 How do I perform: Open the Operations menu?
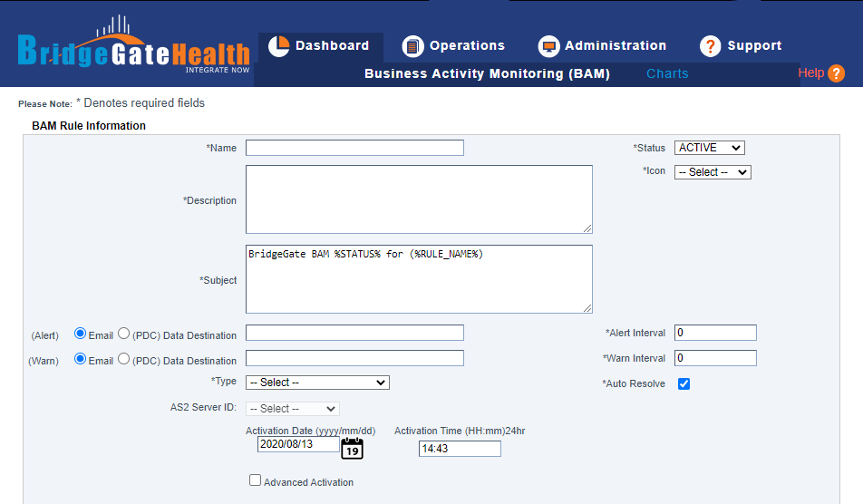click(466, 45)
